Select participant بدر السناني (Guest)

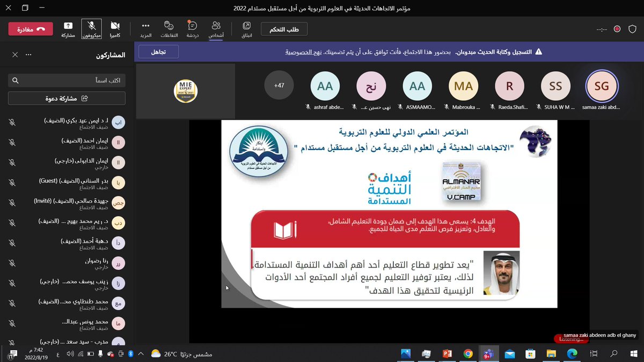(x=67, y=184)
